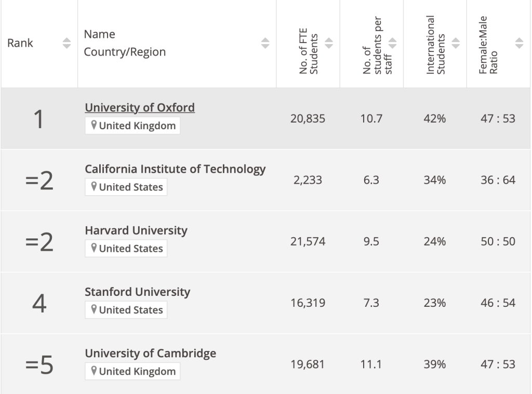This screenshot has width=532, height=394.
Task: Open University of Oxford link
Action: pyautogui.click(x=140, y=107)
